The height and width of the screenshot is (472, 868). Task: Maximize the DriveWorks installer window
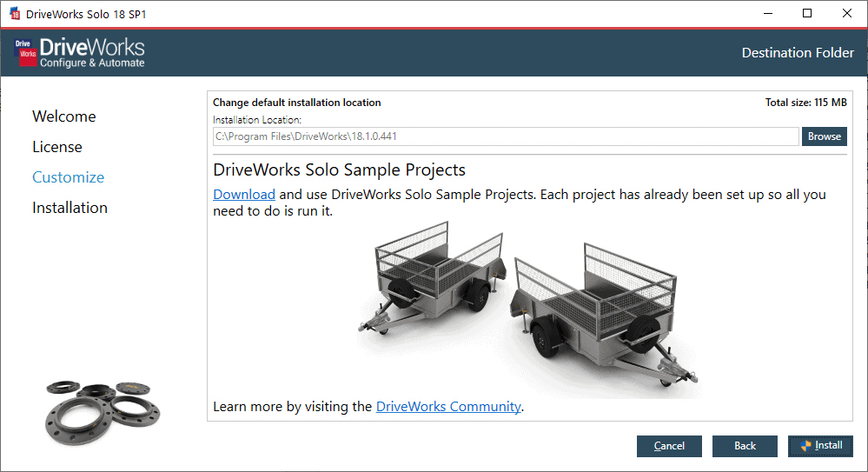point(807,13)
